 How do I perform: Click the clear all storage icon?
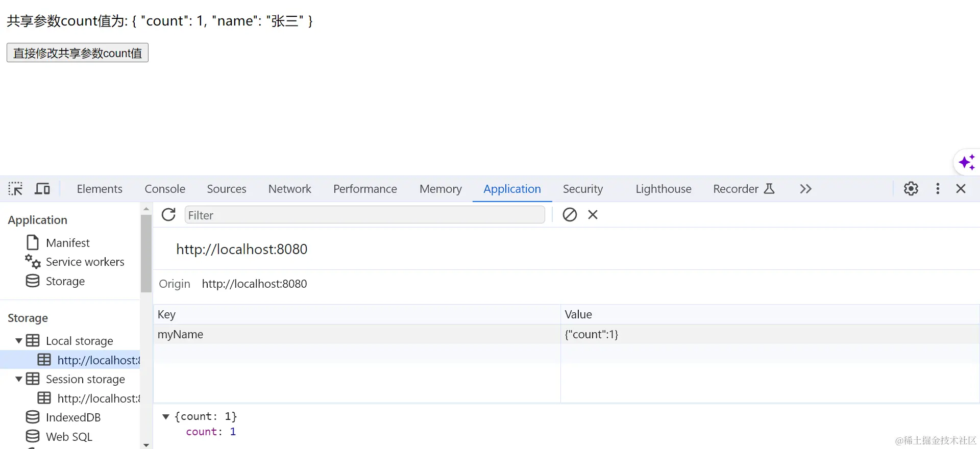click(570, 215)
